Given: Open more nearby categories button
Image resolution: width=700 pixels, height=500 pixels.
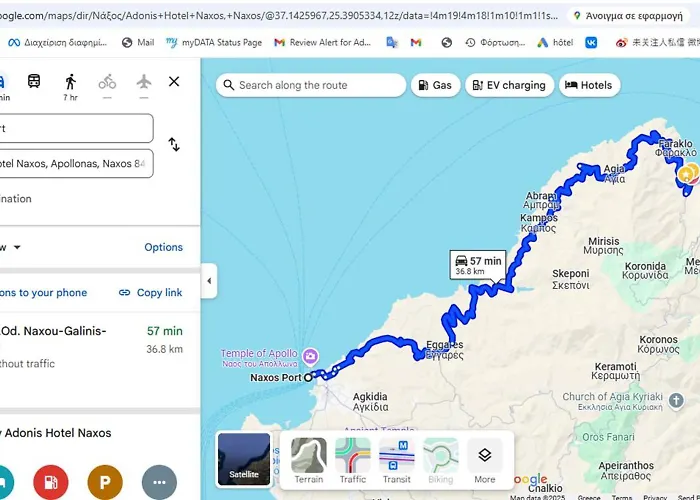Looking at the screenshot, I should click(x=159, y=482).
